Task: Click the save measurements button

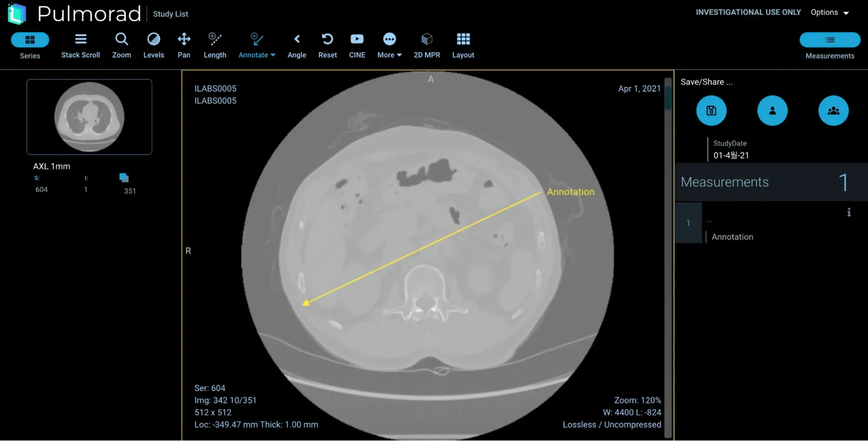Action: (711, 111)
